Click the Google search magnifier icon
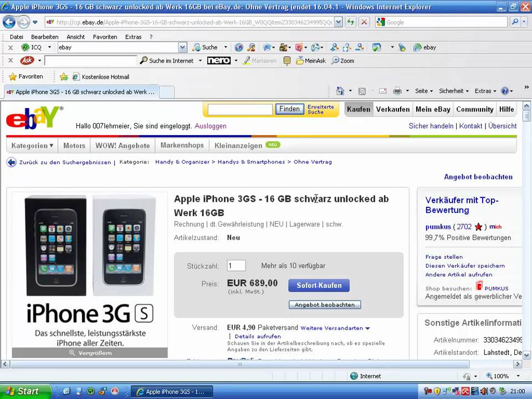The height and width of the screenshot is (399, 532). point(515,22)
